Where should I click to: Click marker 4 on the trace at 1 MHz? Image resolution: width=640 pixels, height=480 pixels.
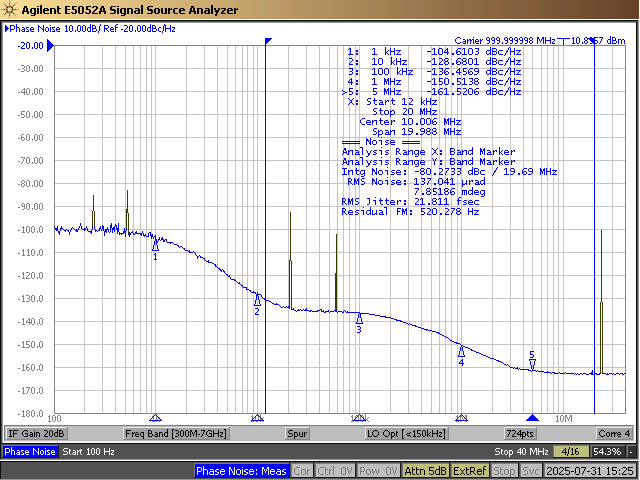point(461,351)
